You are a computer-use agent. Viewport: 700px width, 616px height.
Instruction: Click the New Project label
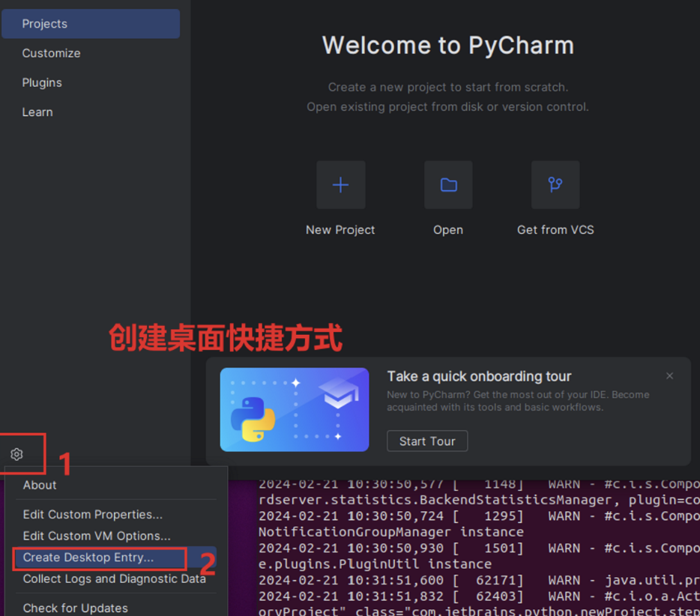pos(340,230)
